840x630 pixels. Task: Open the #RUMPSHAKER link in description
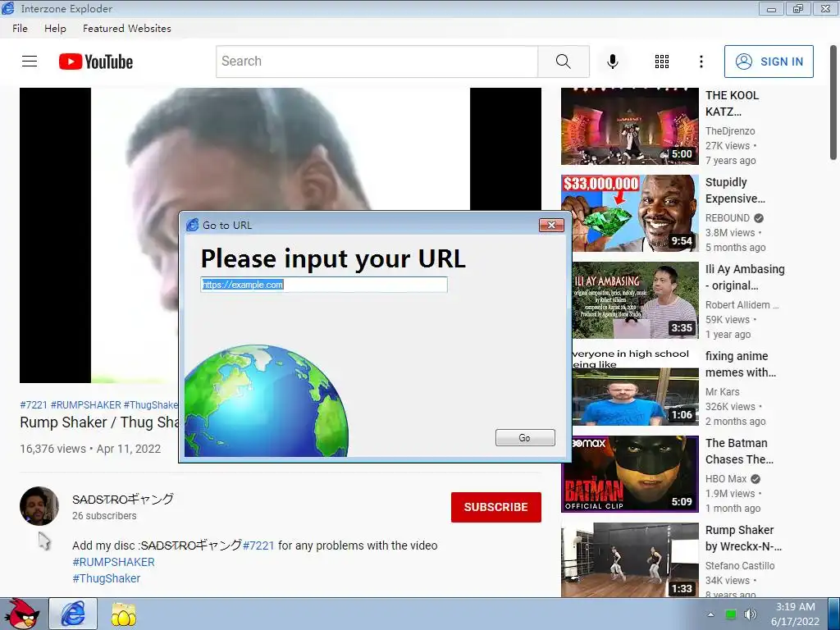[113, 562]
